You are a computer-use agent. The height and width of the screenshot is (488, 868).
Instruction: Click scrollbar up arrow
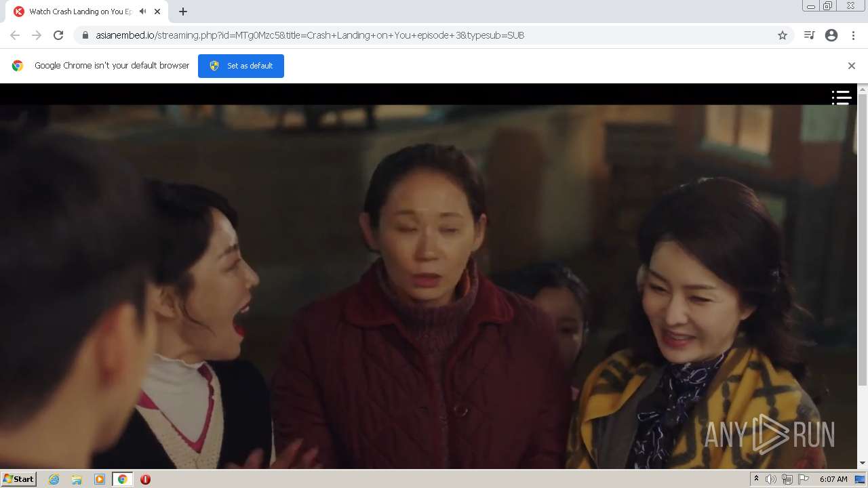click(x=863, y=89)
